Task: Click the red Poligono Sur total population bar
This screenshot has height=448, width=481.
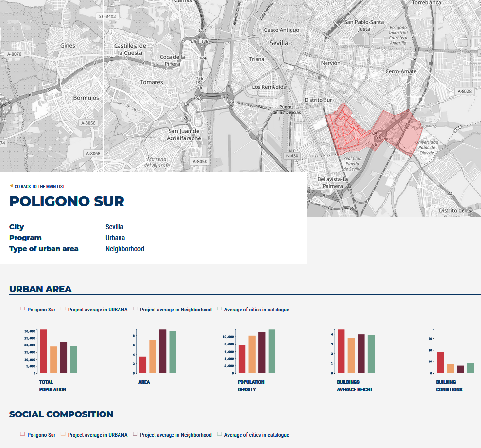Action: (44, 351)
